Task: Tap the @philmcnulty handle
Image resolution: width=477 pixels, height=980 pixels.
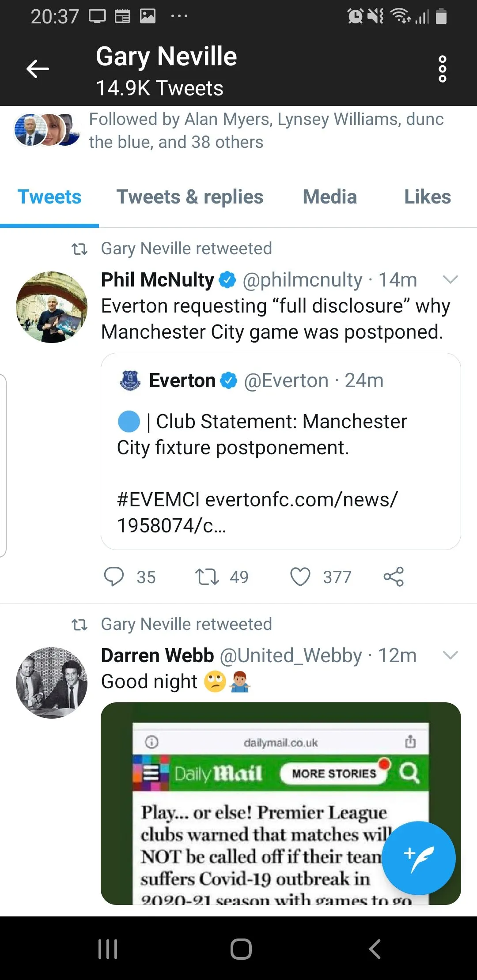Action: point(302,280)
